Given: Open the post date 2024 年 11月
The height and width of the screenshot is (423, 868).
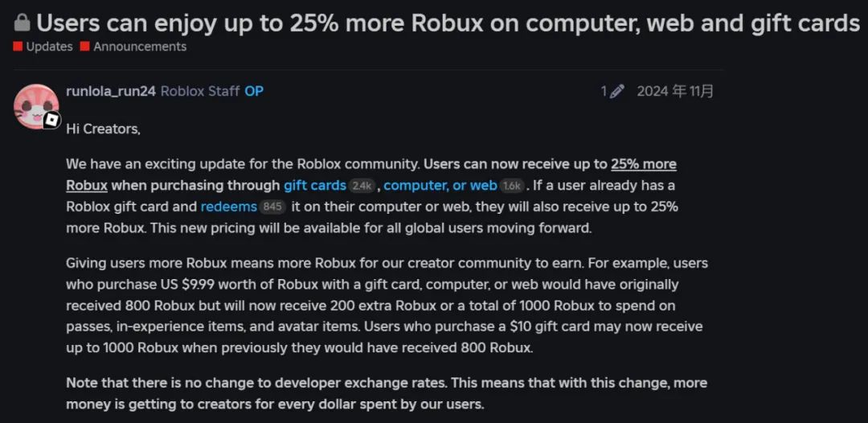Looking at the screenshot, I should click(675, 92).
